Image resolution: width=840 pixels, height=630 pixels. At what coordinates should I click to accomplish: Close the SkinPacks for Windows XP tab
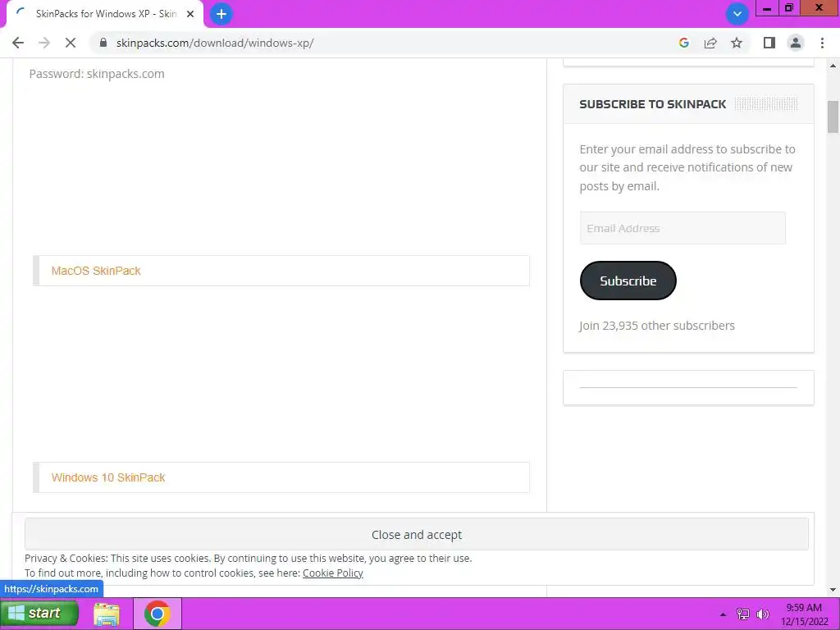[x=190, y=14]
